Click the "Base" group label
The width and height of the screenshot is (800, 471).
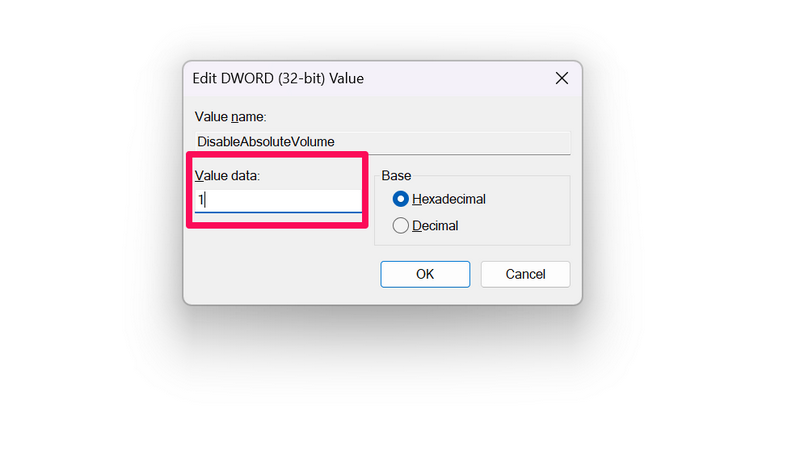click(396, 176)
